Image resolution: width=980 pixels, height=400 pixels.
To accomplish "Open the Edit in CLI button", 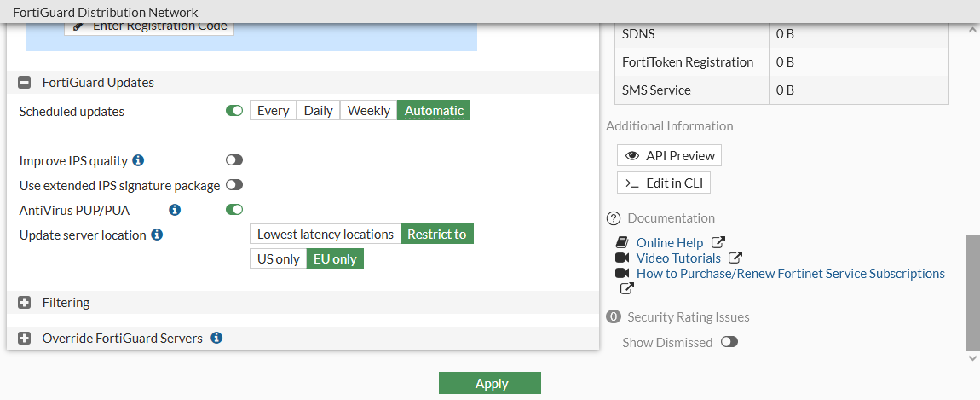I will click(x=664, y=183).
